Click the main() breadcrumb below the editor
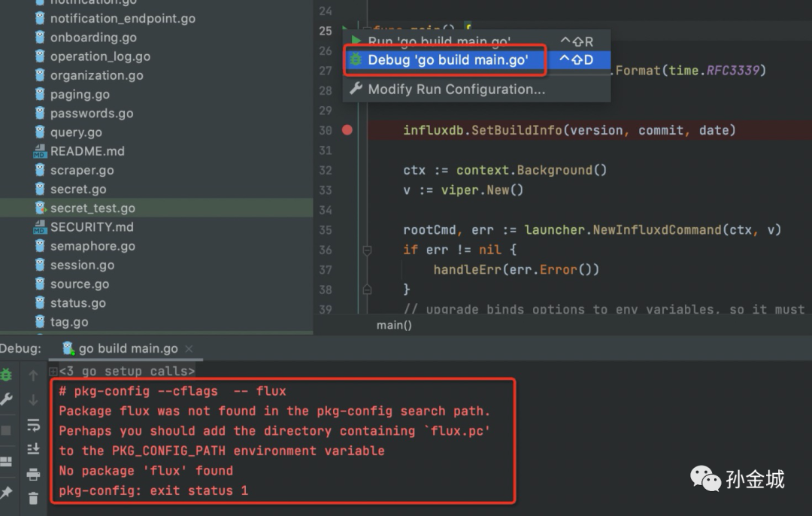 [x=394, y=325]
